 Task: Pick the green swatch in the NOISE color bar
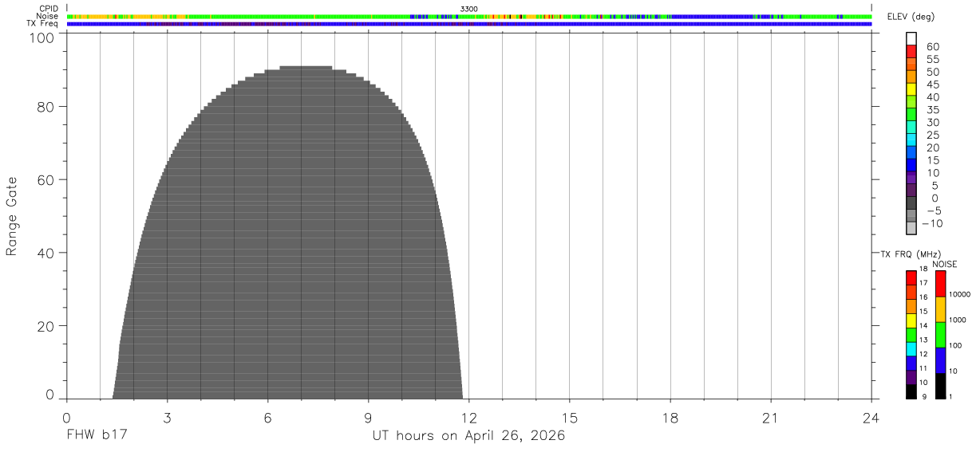tap(940, 335)
